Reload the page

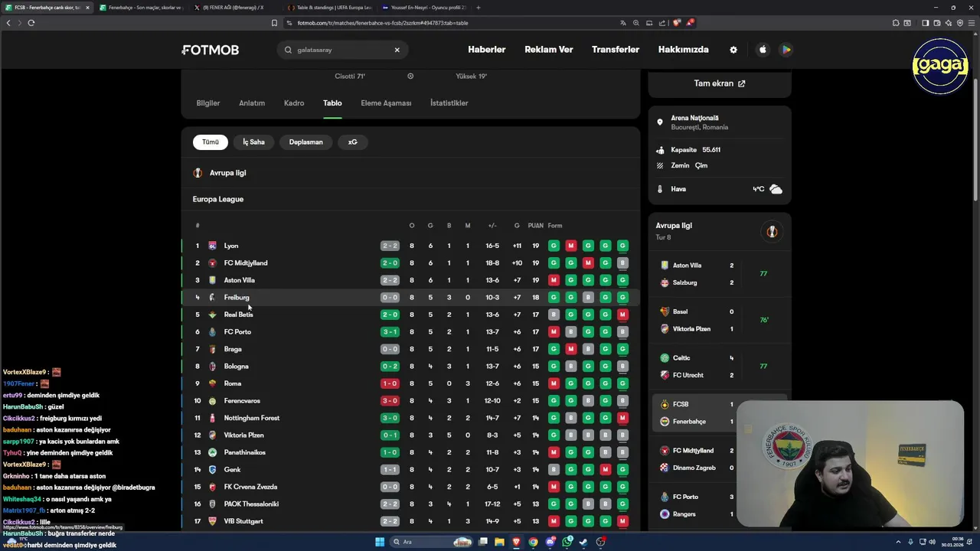(x=31, y=23)
